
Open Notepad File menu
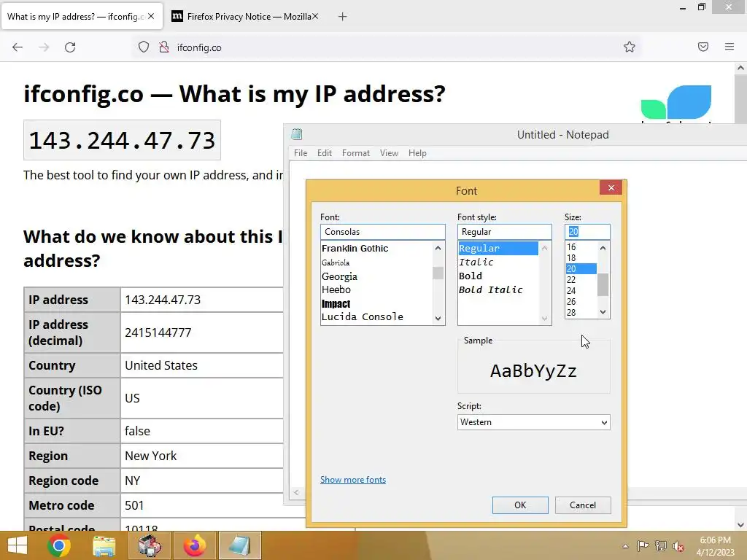[x=301, y=153]
